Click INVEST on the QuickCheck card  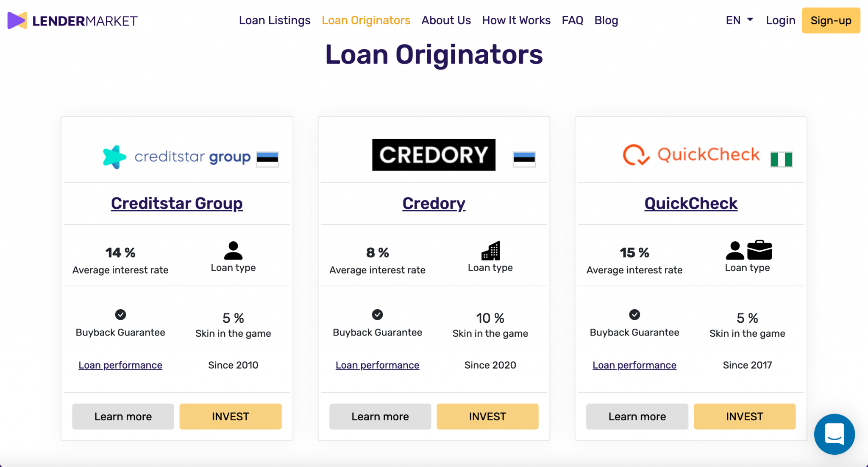coord(744,416)
